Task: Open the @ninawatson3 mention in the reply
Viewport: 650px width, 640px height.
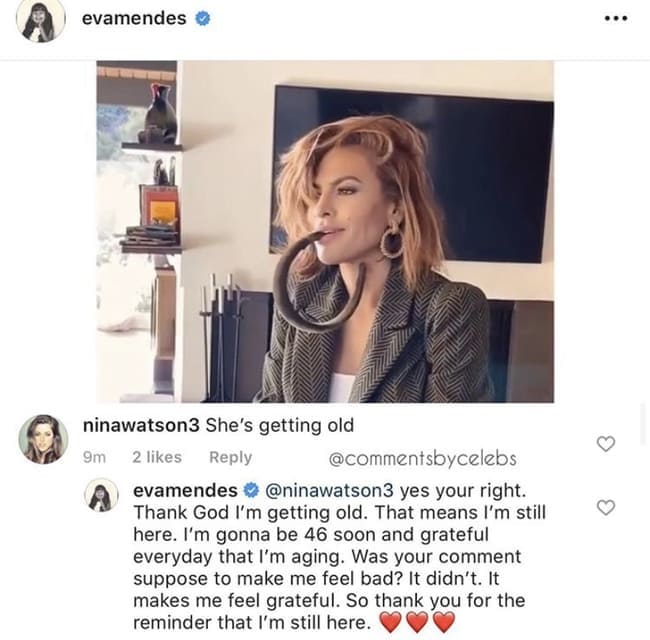Action: [329, 490]
